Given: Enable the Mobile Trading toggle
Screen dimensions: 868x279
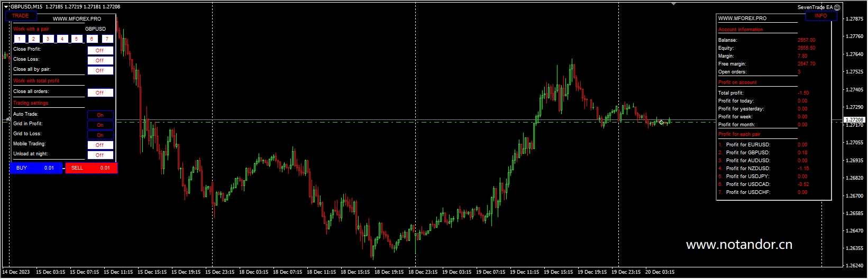Looking at the screenshot, I should point(100,145).
